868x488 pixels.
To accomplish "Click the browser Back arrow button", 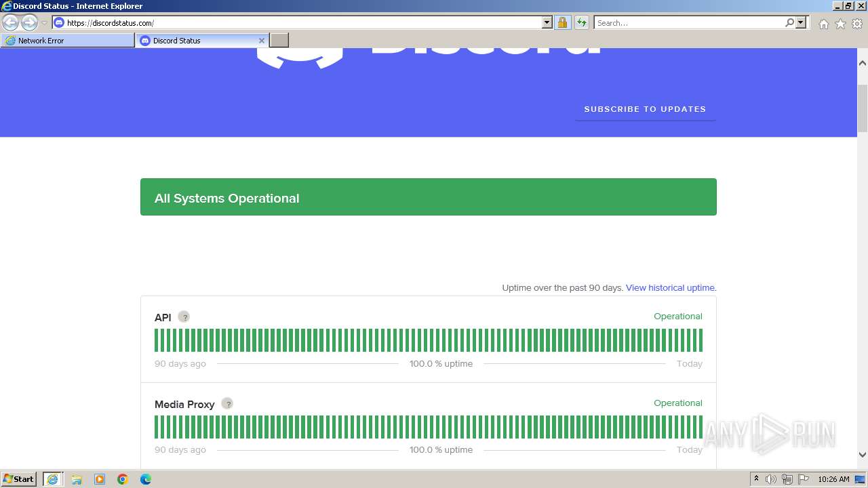I will click(x=10, y=23).
